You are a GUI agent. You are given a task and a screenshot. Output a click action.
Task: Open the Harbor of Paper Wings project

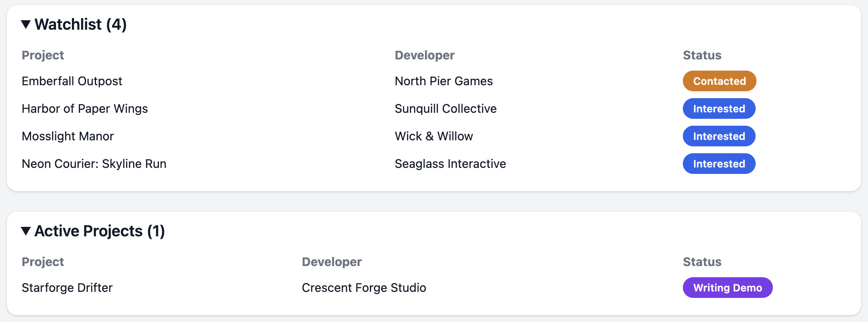click(85, 108)
